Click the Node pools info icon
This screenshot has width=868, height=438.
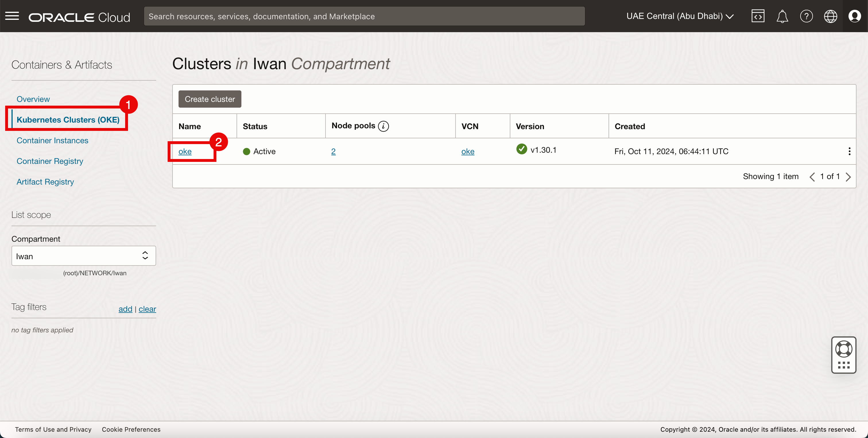(x=383, y=126)
